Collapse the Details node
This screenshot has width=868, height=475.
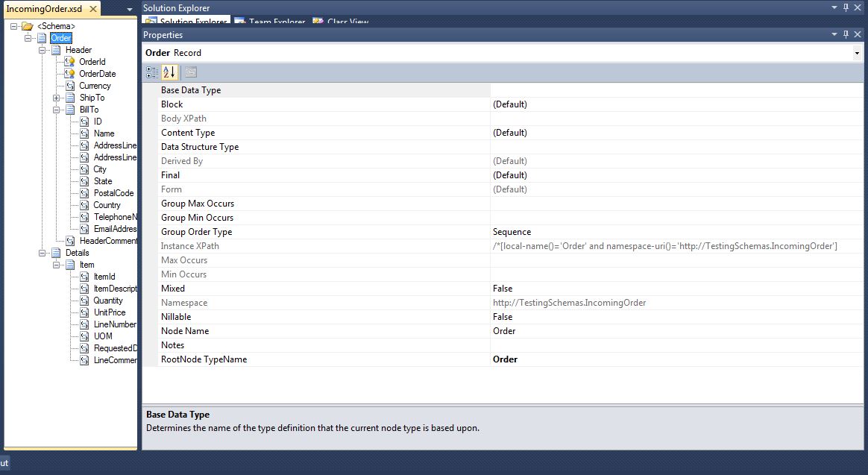click(x=42, y=253)
